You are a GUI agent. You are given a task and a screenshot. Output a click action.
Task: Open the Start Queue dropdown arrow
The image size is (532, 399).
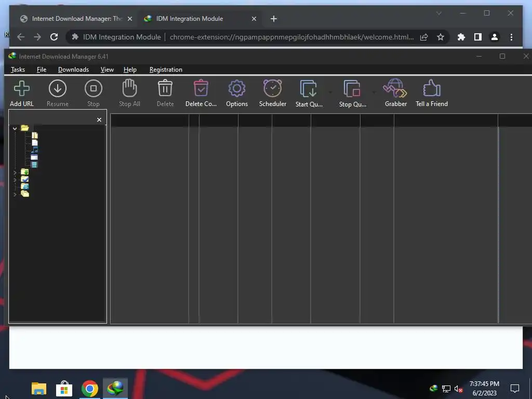[330, 92]
